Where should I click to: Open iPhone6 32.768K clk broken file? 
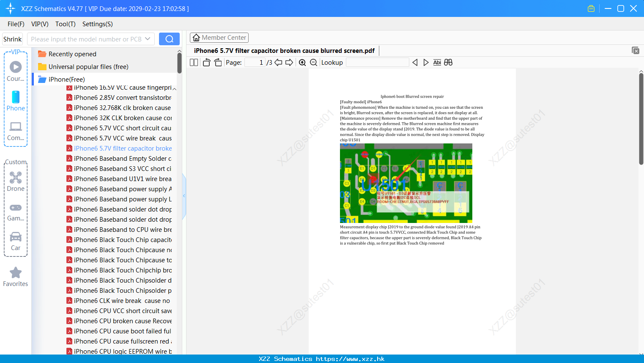tap(119, 108)
